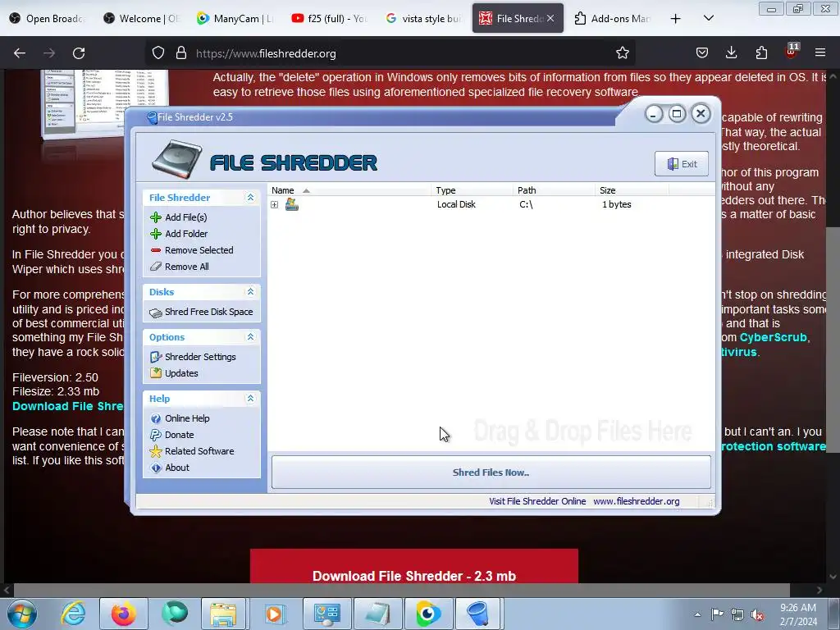The image size is (840, 630).
Task: Open Firefox downloads panel
Action: pyautogui.click(x=731, y=53)
